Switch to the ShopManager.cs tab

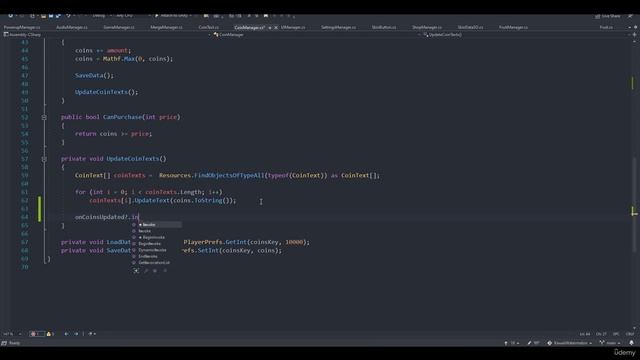pos(427,27)
